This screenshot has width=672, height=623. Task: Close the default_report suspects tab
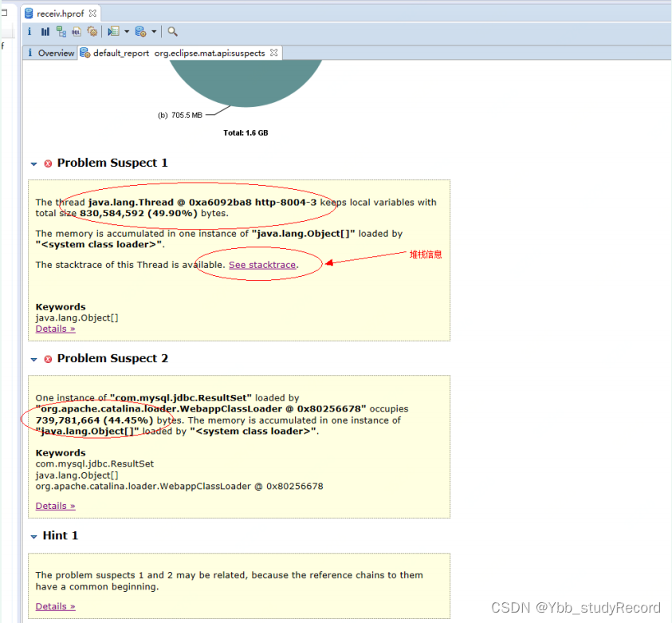pos(274,53)
